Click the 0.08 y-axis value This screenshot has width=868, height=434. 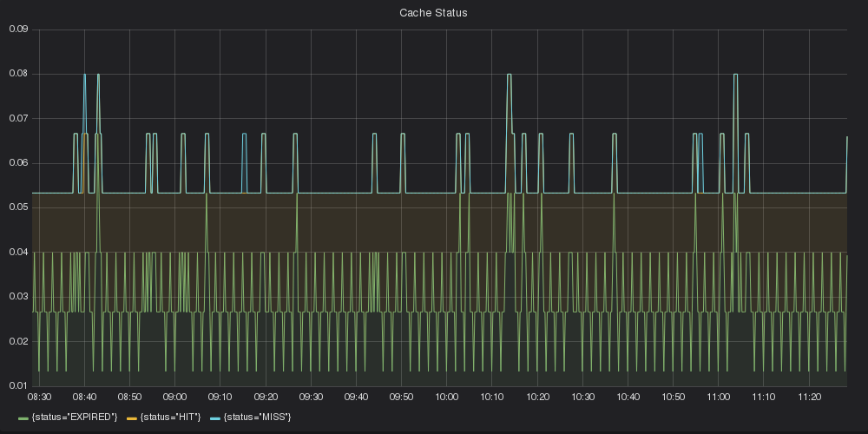point(18,74)
